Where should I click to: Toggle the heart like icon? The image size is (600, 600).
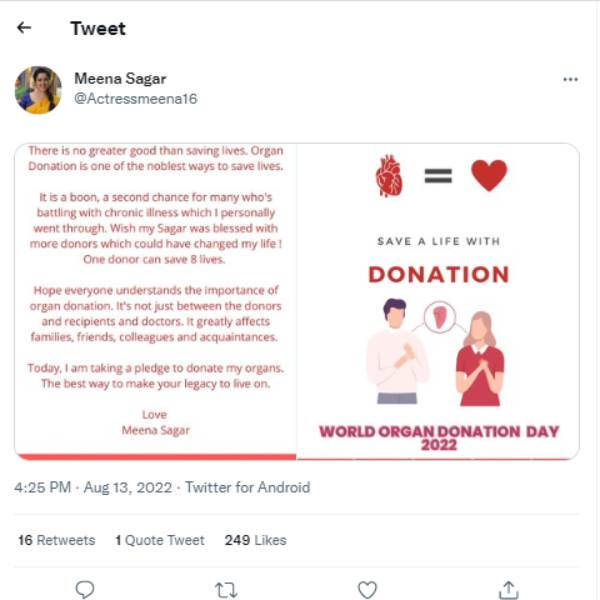coord(367,589)
